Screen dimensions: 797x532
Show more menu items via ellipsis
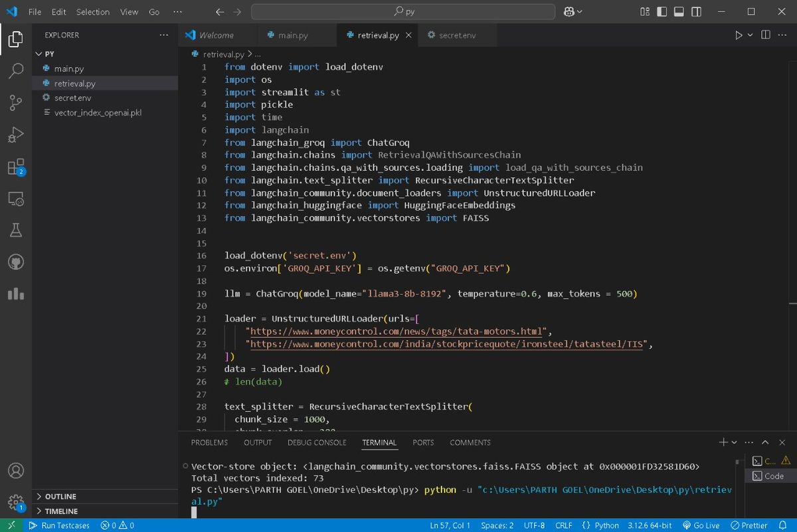tap(177, 12)
